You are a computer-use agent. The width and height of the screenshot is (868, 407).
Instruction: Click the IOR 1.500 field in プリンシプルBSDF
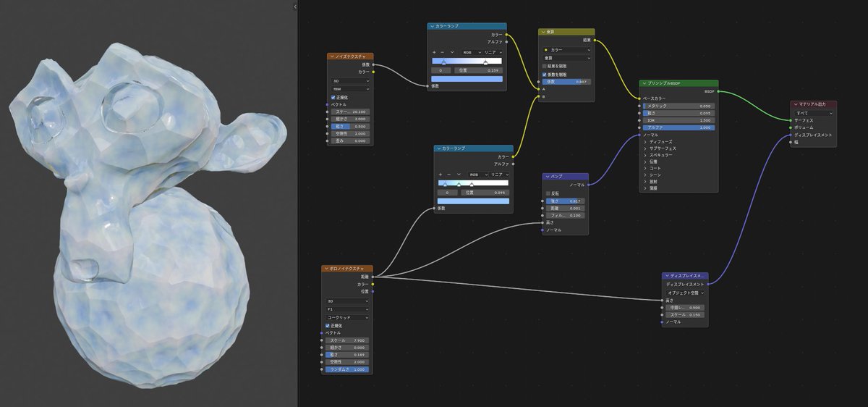[x=678, y=120]
